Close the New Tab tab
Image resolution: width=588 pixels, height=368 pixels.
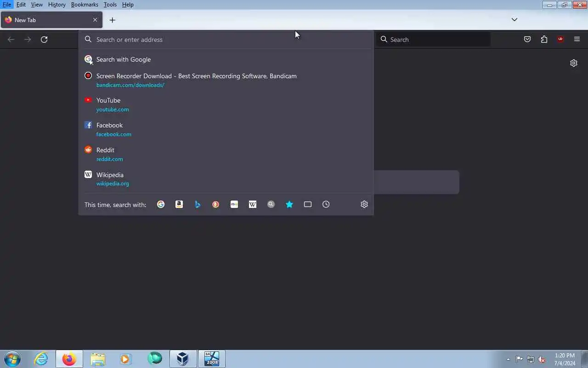point(95,20)
